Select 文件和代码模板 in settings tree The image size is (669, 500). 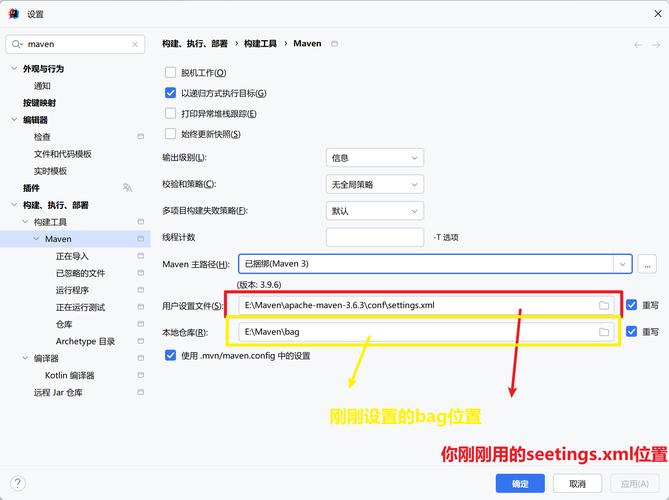pos(63,154)
